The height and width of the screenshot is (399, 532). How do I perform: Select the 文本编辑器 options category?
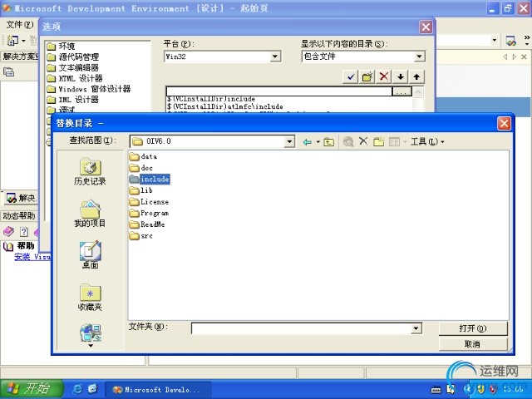(72, 67)
